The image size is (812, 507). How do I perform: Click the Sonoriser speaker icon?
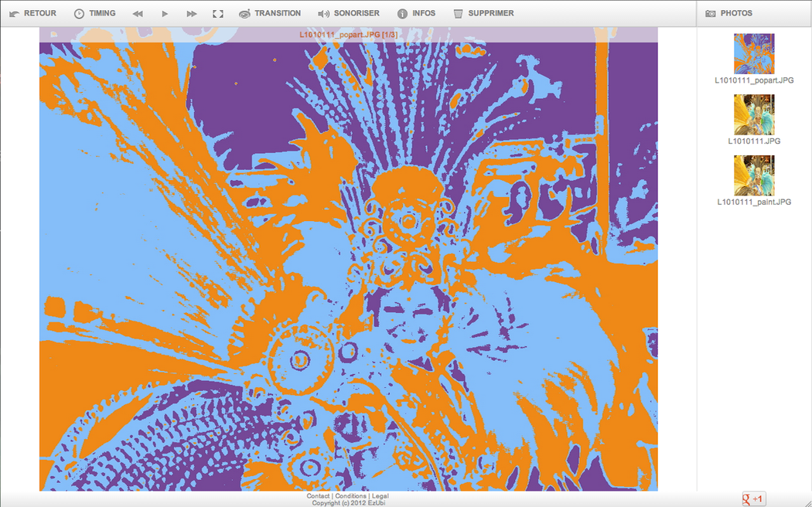click(324, 14)
